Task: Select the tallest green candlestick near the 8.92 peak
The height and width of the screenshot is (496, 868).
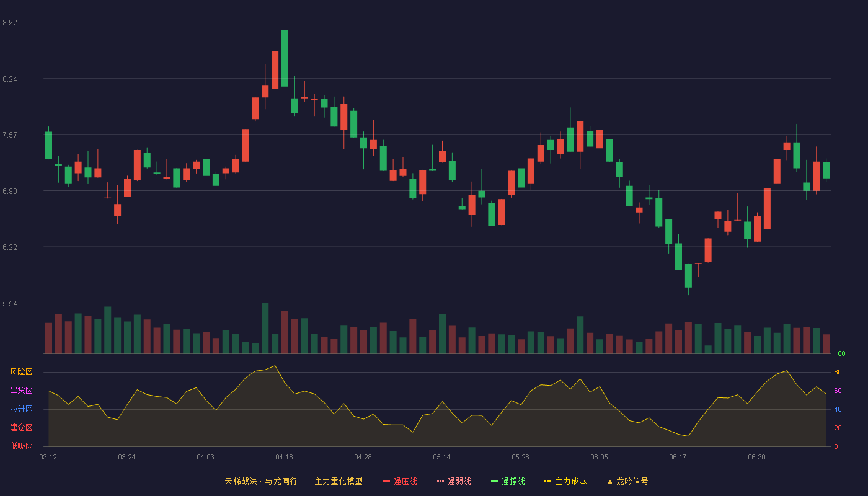Action: [x=285, y=58]
